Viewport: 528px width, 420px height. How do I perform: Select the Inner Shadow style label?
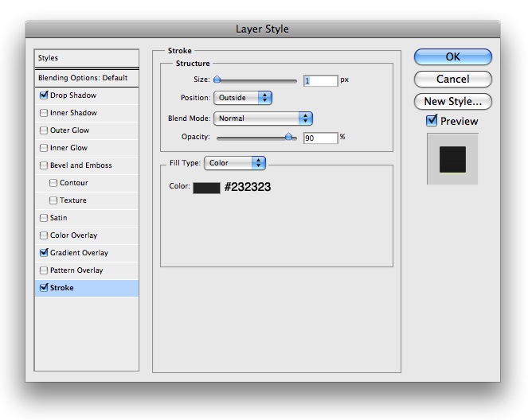point(73,113)
